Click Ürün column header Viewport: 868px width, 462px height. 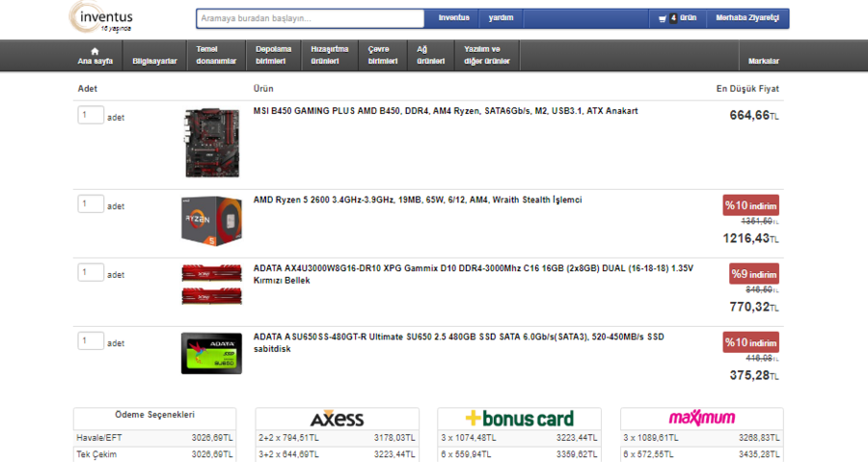tap(263, 89)
